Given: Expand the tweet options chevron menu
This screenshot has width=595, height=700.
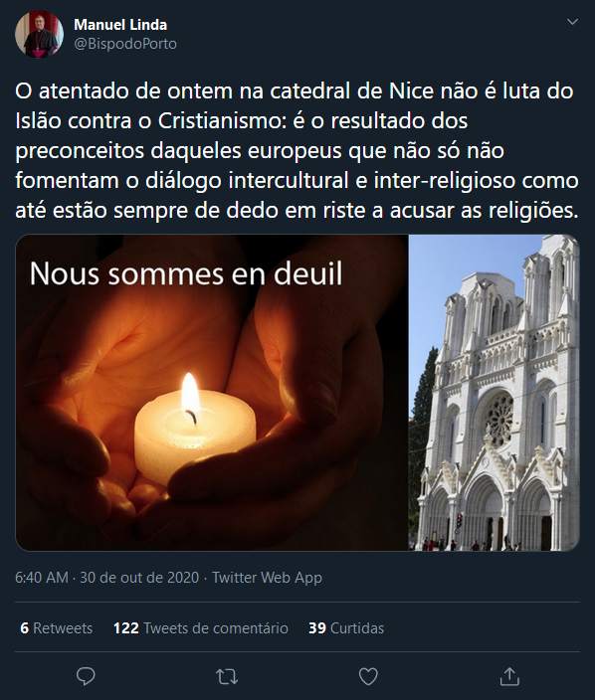Looking at the screenshot, I should coord(572,22).
